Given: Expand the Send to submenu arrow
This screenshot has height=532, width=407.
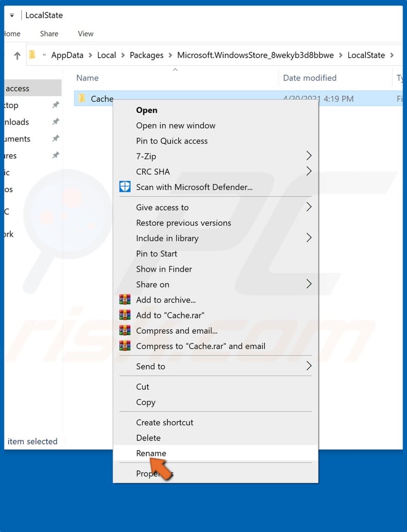Looking at the screenshot, I should (x=309, y=366).
